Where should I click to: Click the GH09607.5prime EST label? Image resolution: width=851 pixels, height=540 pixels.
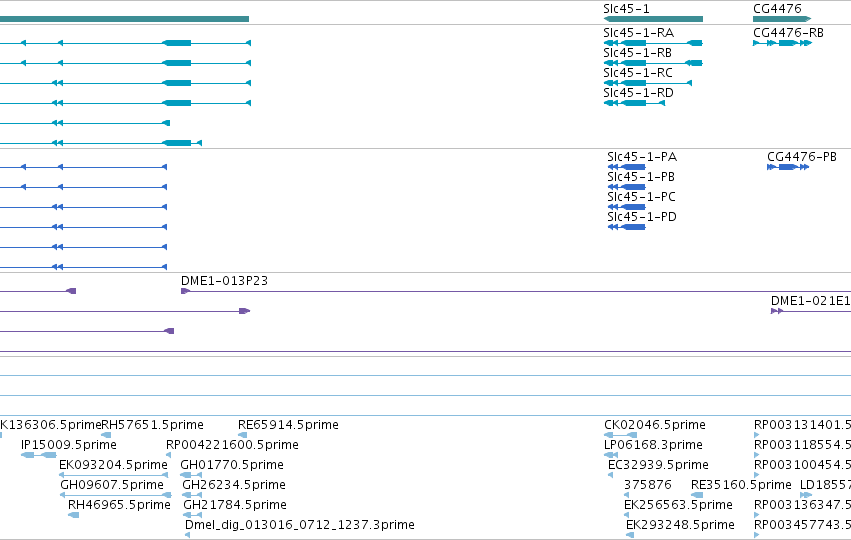pyautogui.click(x=112, y=485)
